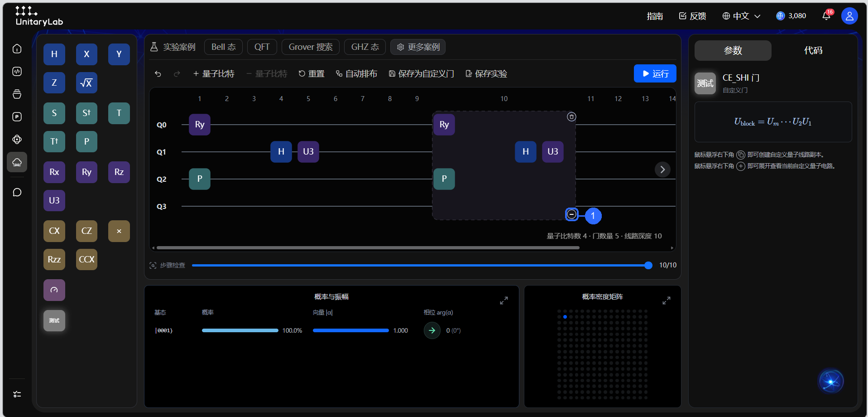Switch to the 代码 tab
The image size is (868, 417).
point(813,50)
